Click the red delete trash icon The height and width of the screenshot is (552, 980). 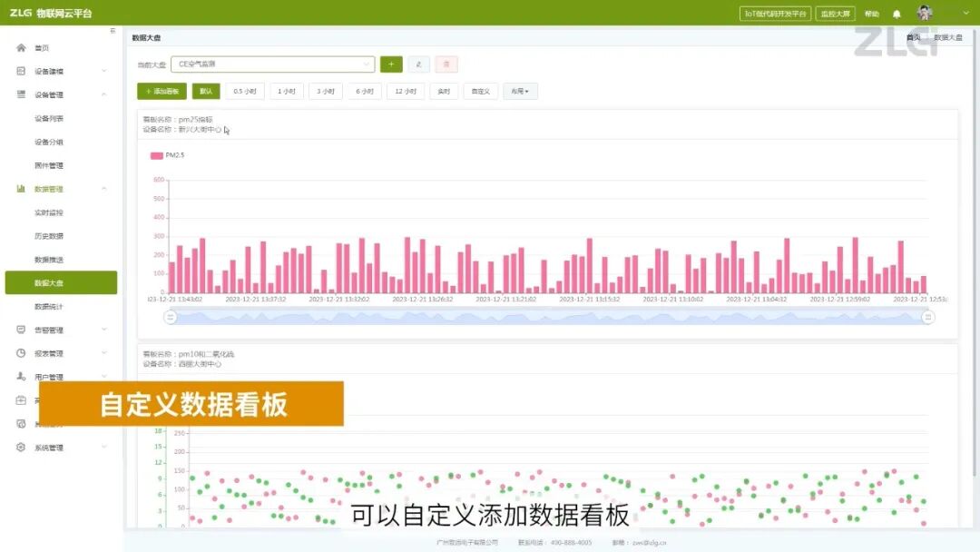point(446,64)
